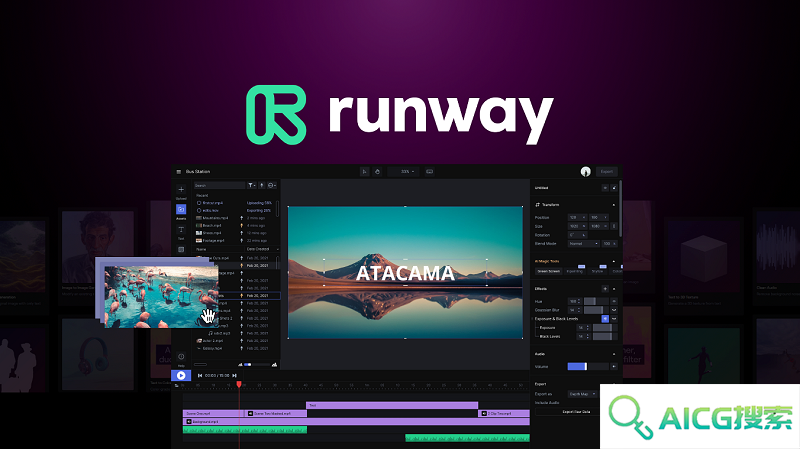Adjust the Volume slider

pyautogui.click(x=588, y=366)
